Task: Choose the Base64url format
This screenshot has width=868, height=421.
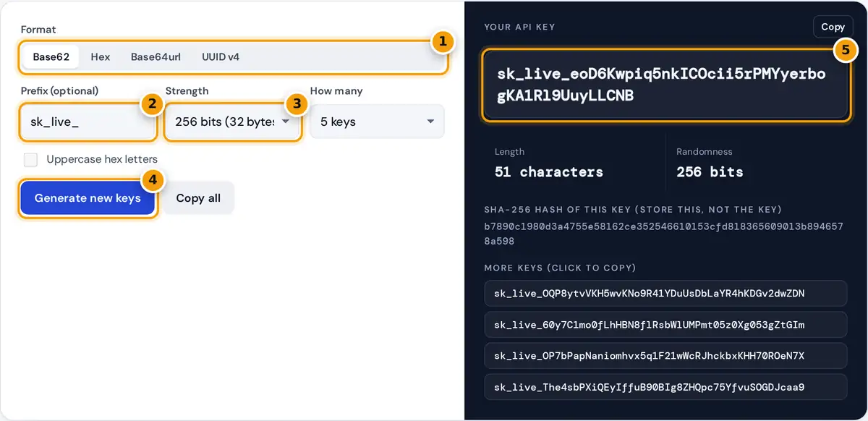Action: (x=156, y=56)
